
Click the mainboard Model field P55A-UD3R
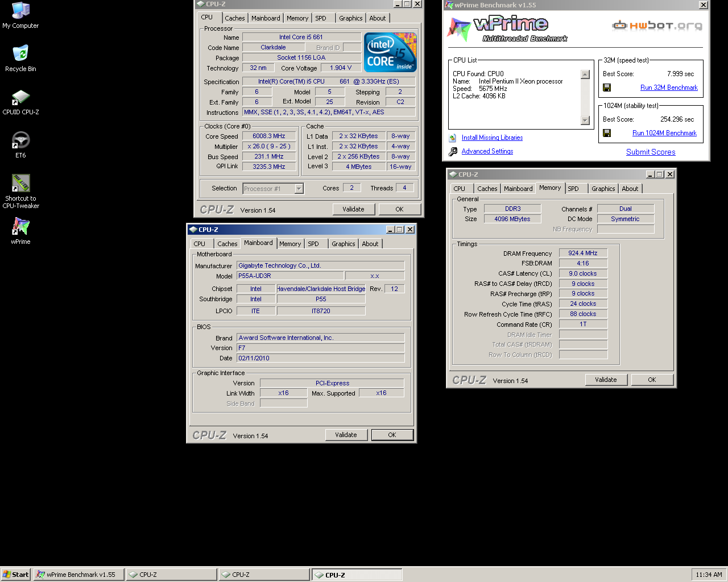289,276
